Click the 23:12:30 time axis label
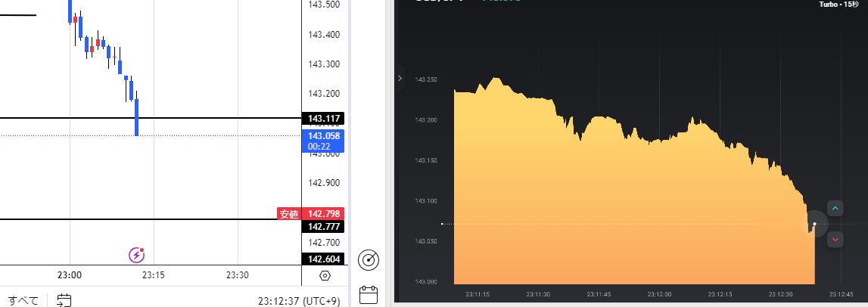Screen dimensions: 868x307 click(782, 293)
